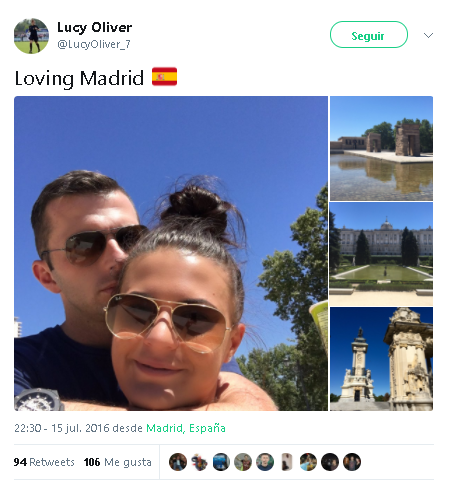This screenshot has height=483, width=453.
Task: Open the Royal Palace gardens photo
Action: 381,254
